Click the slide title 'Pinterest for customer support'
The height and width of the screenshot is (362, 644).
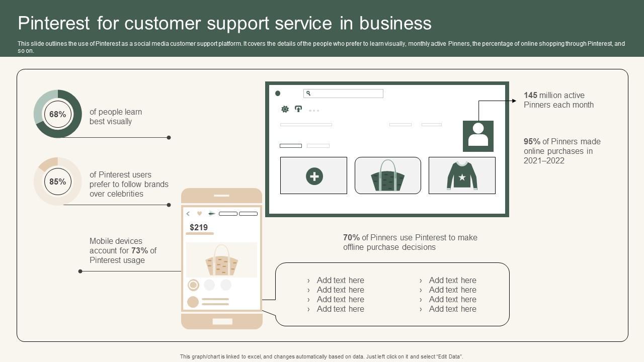tap(224, 24)
